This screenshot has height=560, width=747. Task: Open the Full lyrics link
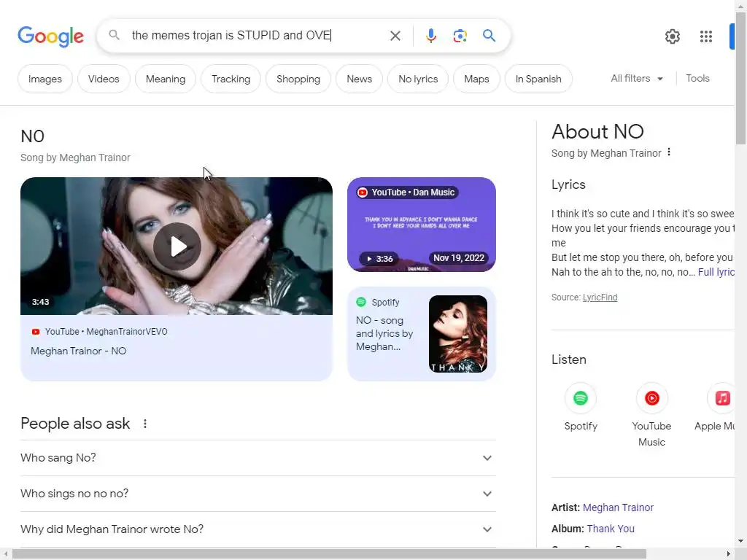716,272
